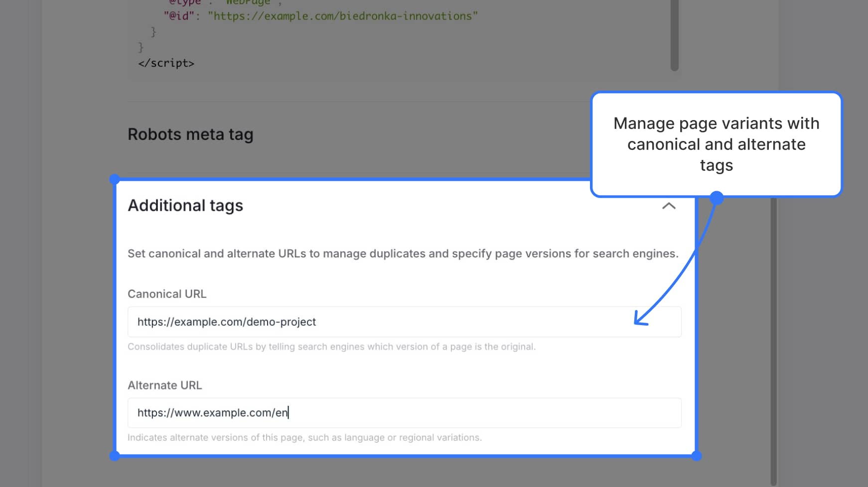Click hint text 'Consolidates duplicate URLs'
This screenshot has width=868, height=487.
(x=331, y=347)
